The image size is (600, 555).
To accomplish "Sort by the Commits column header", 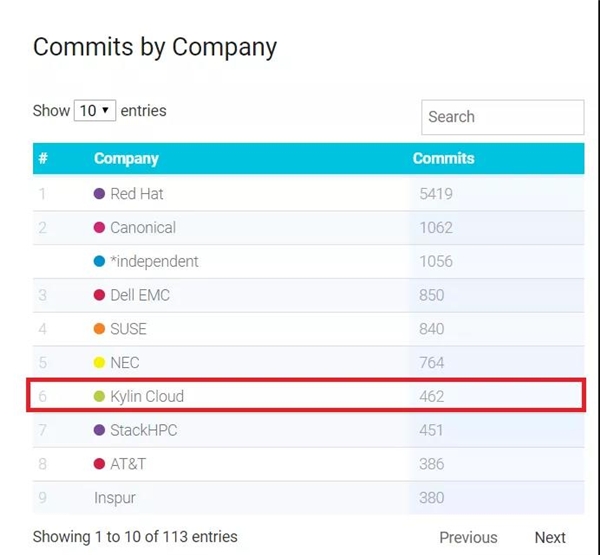I will coord(443,158).
